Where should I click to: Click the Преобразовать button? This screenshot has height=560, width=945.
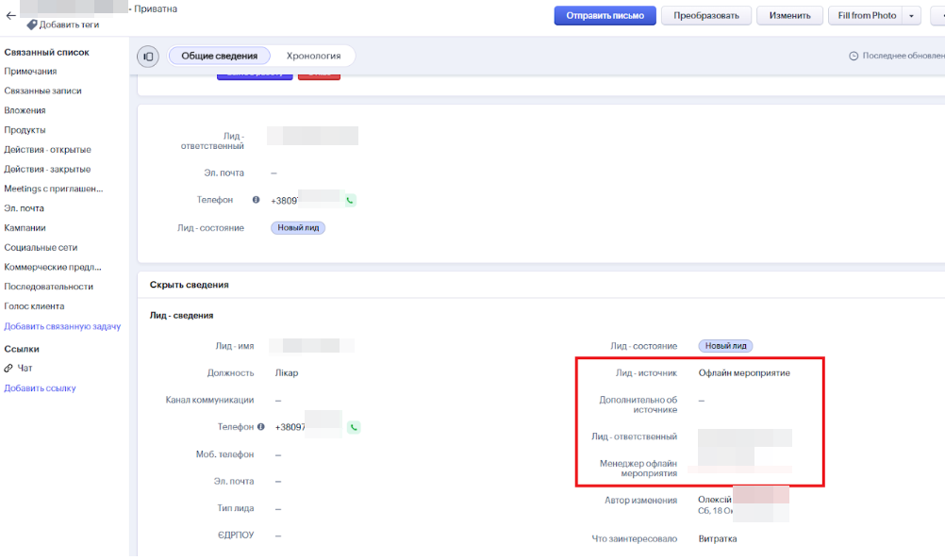pos(706,16)
